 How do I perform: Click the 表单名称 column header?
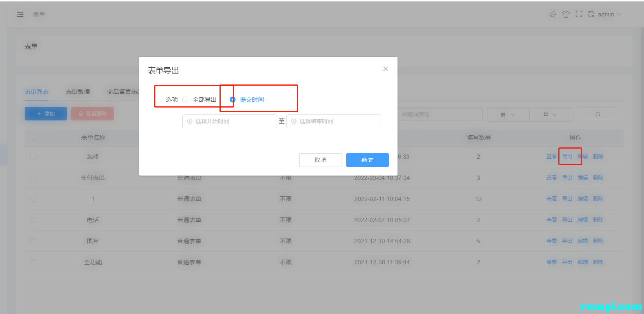pyautogui.click(x=93, y=138)
